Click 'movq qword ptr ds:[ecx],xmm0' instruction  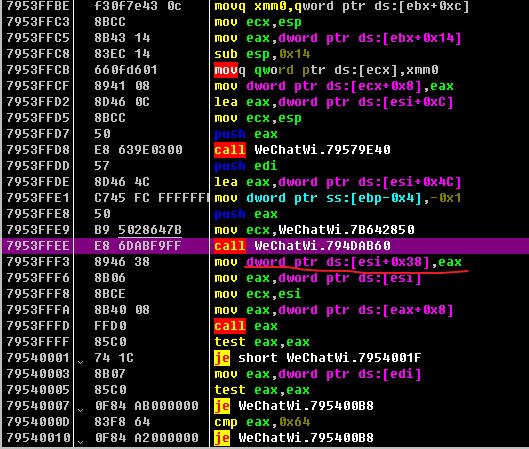(x=326, y=70)
